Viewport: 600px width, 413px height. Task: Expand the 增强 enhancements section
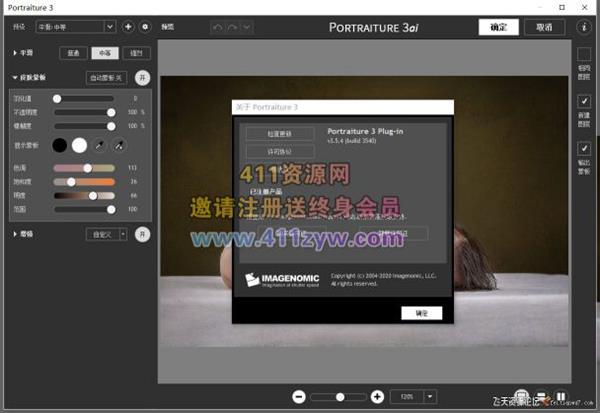(15, 234)
